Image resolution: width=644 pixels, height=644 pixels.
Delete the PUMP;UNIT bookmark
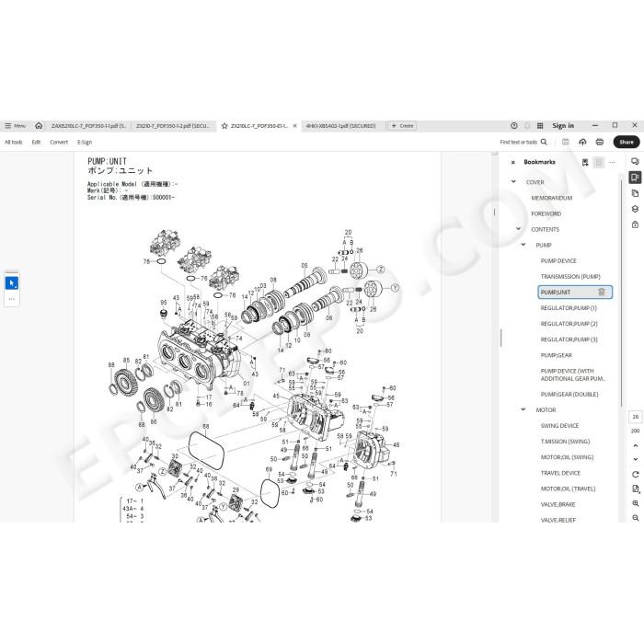pos(602,292)
